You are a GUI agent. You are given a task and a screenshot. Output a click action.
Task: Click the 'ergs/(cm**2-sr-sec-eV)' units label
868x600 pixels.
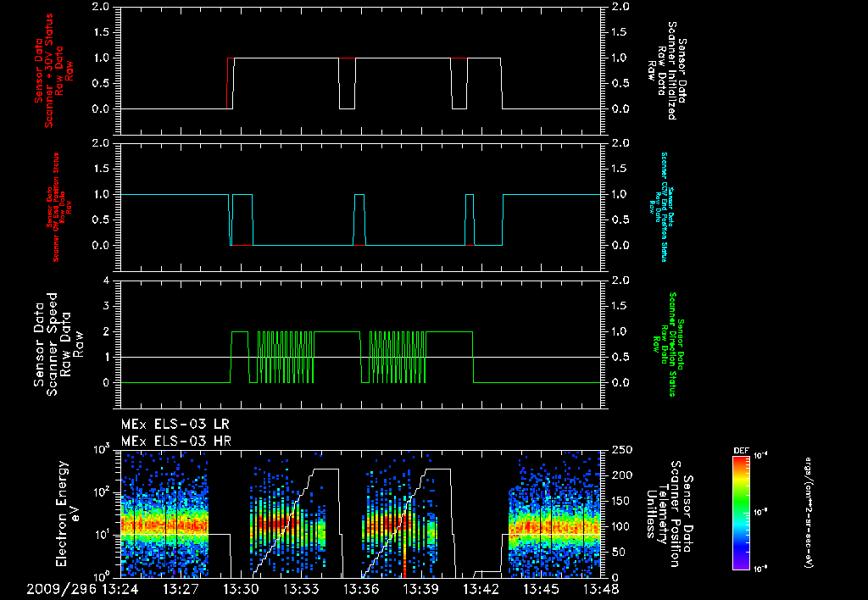pos(808,513)
